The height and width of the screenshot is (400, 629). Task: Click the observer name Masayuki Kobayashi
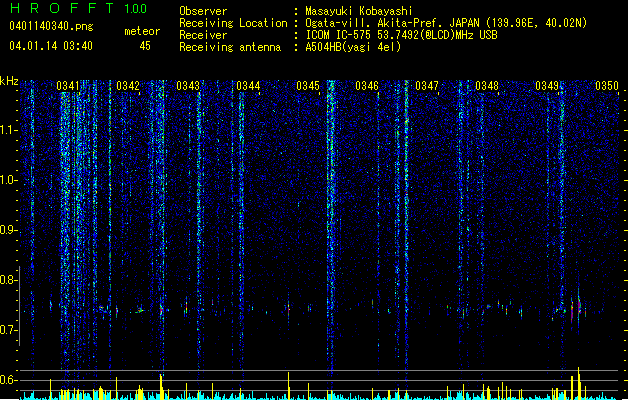359,11
